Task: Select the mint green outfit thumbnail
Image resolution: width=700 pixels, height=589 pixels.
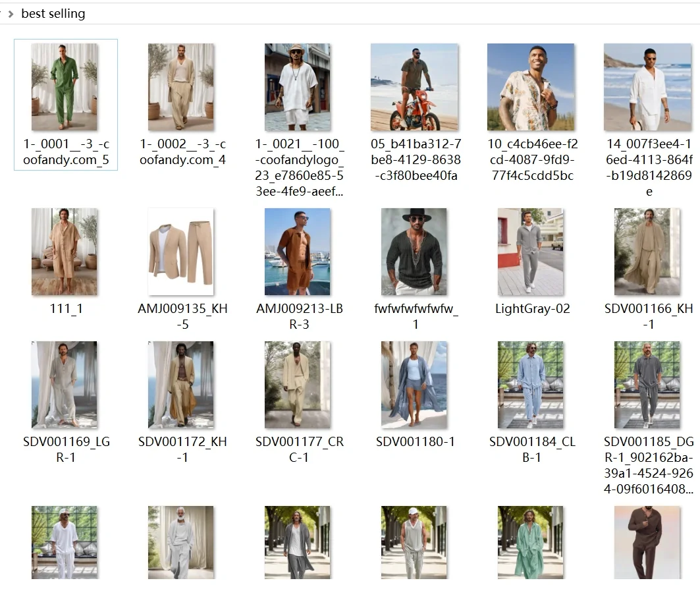Action: (x=531, y=543)
